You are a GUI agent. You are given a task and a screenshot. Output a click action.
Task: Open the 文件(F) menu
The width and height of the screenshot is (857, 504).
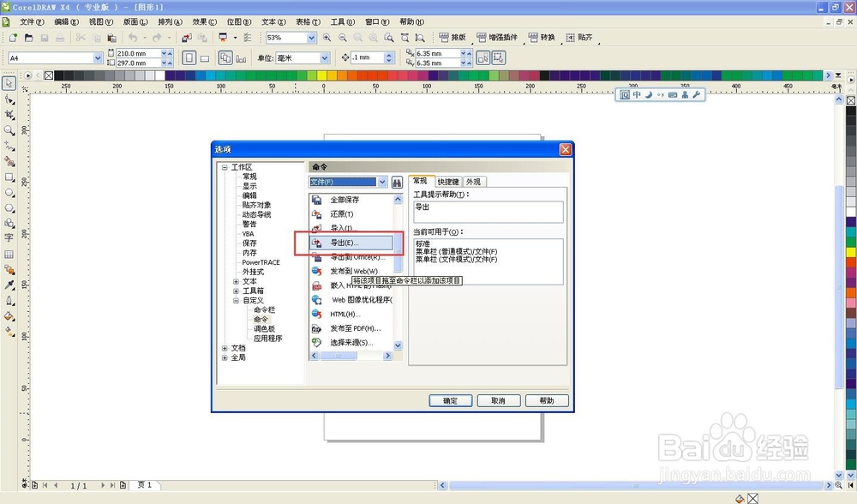(x=32, y=22)
